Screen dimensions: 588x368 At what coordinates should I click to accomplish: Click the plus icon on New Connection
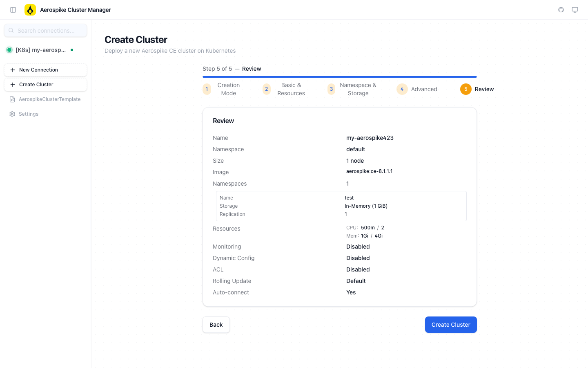tap(13, 70)
